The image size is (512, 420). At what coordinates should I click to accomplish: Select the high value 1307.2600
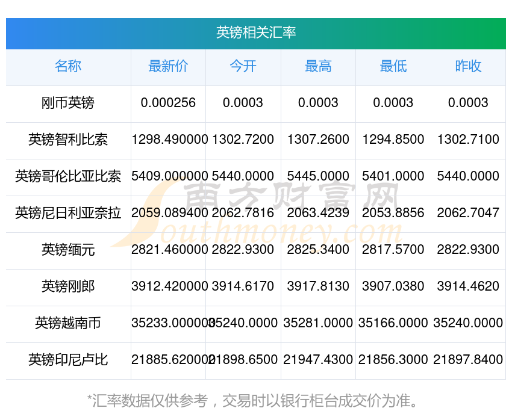coord(319,140)
